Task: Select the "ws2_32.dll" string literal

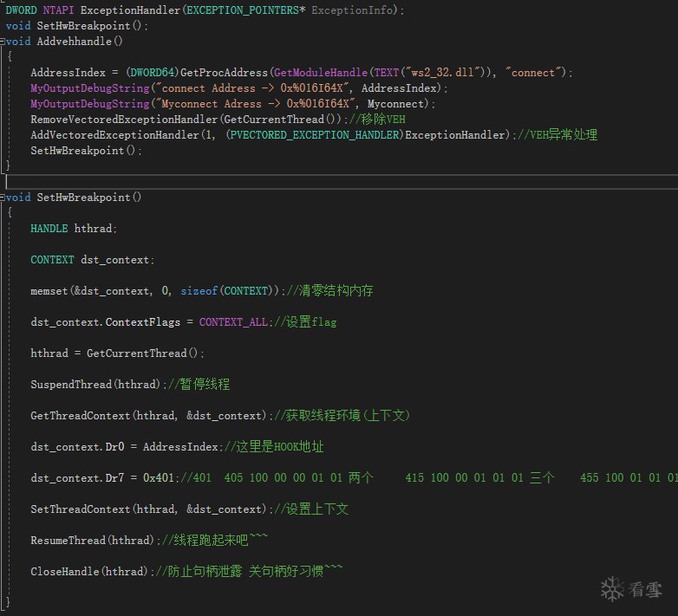Action: tap(443, 72)
